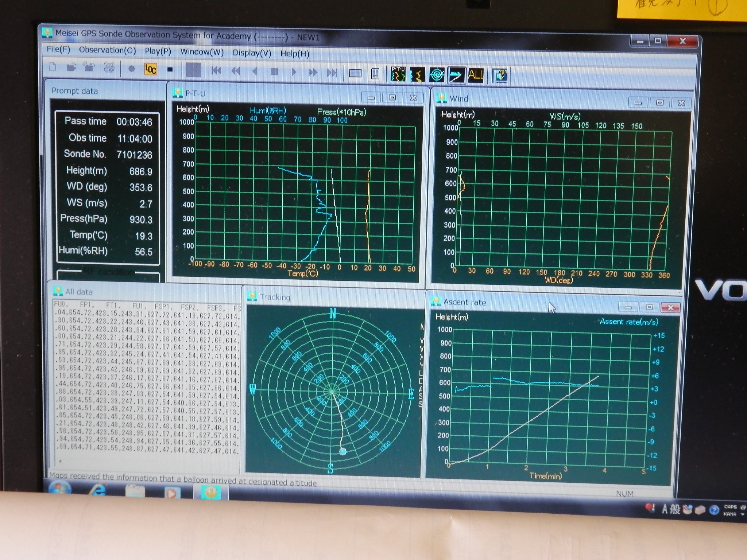Minimize the P-T-U graph window
The image size is (747, 560).
tap(371, 97)
